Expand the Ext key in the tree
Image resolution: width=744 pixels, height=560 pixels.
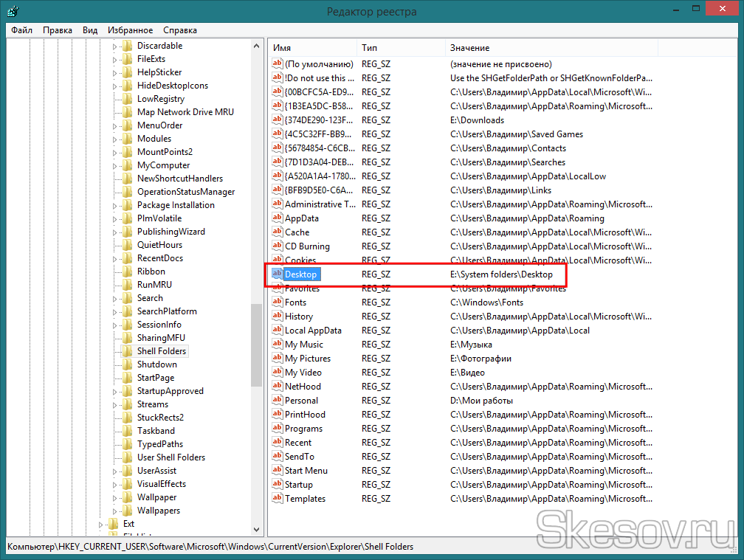pyautogui.click(x=100, y=524)
